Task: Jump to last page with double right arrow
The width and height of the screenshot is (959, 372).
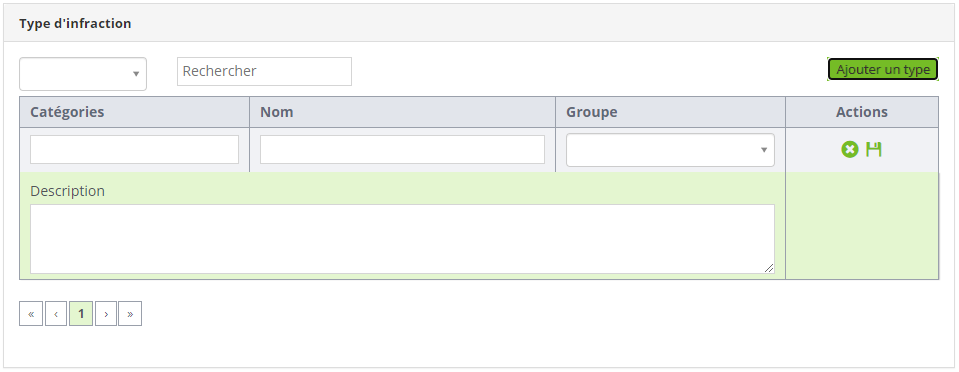Action: click(130, 314)
